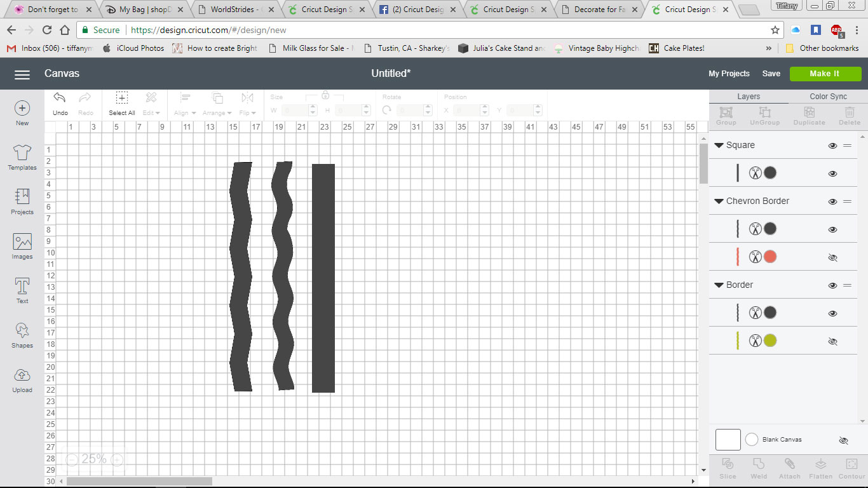Click the red color swatch in Chevron Border
Image resolution: width=868 pixels, height=488 pixels.
(770, 257)
